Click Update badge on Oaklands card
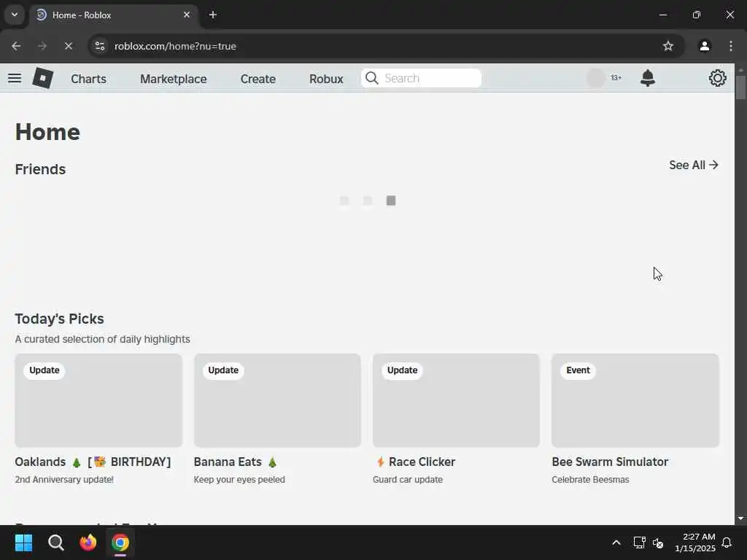The image size is (747, 560). 44,370
